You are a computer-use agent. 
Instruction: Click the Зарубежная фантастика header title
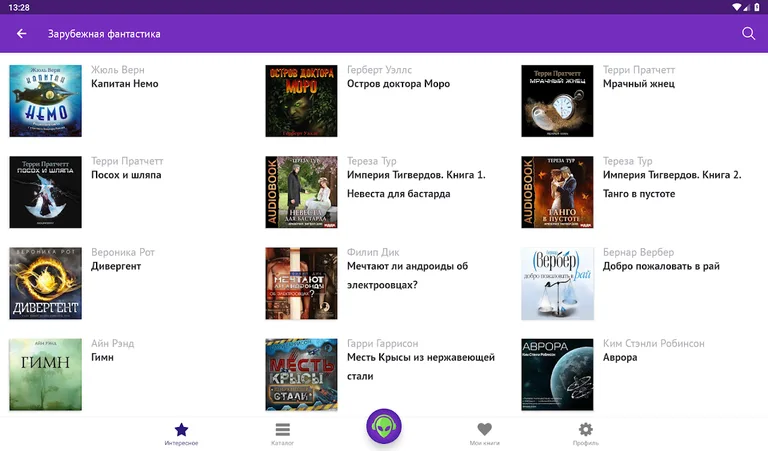tap(104, 34)
